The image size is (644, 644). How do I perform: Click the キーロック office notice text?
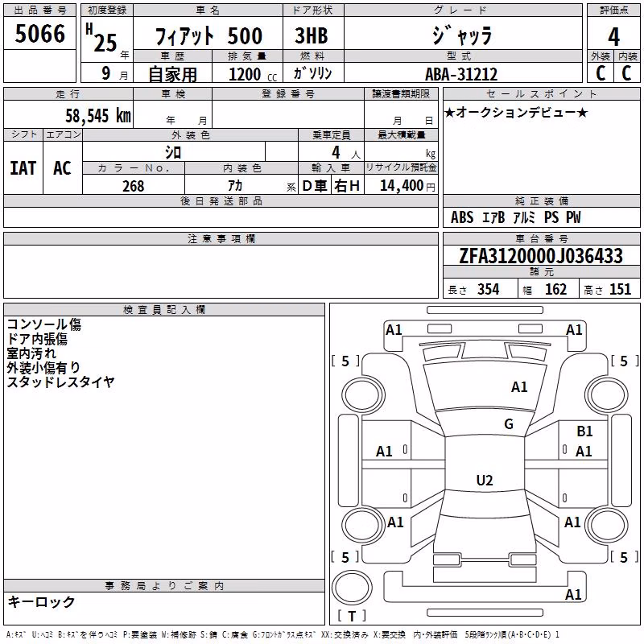pos(41,601)
